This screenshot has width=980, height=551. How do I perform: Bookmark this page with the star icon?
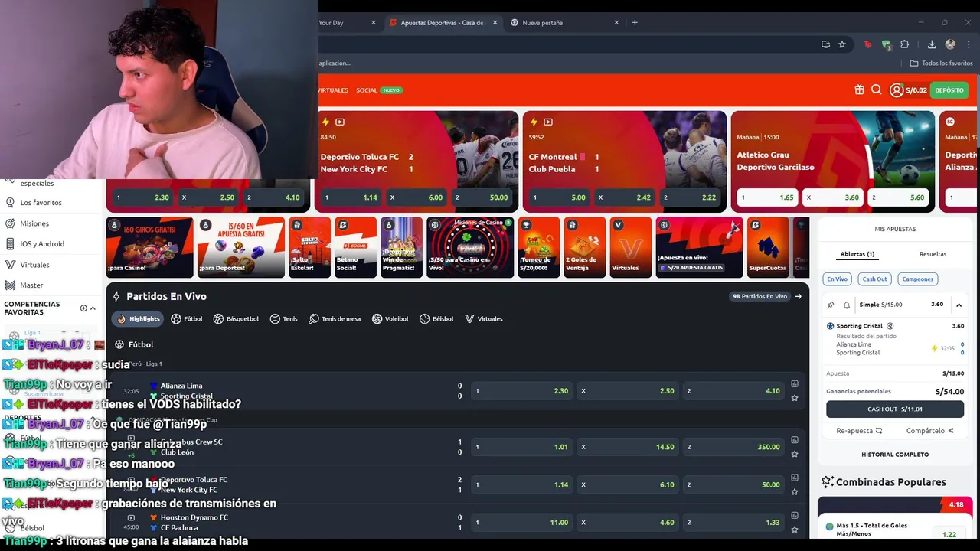(842, 44)
